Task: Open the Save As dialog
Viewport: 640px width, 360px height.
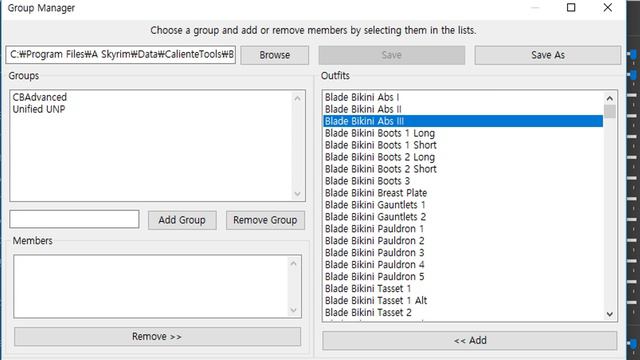Action: point(547,55)
